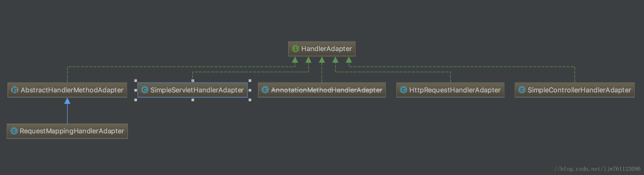The width and height of the screenshot is (644, 175).
Task: Click the abstract class icon on AbstractHandlerMethodAdapter
Action: tap(14, 90)
